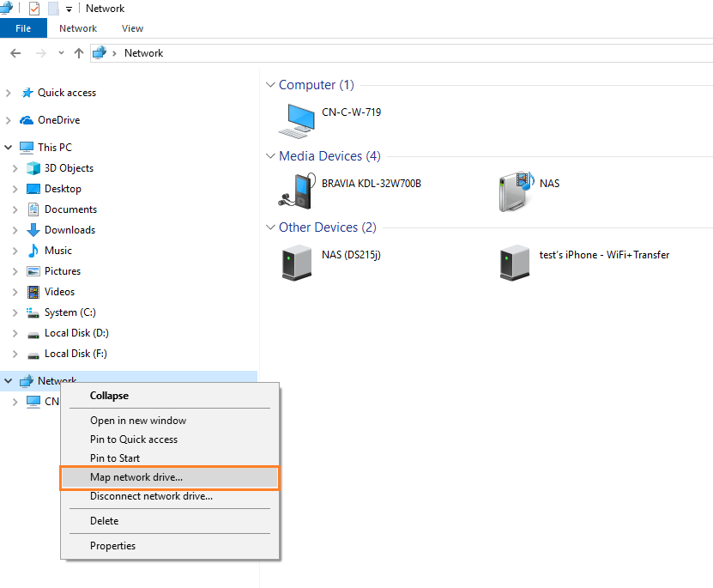Select the Local Disk (D:) drive icon

[33, 335]
